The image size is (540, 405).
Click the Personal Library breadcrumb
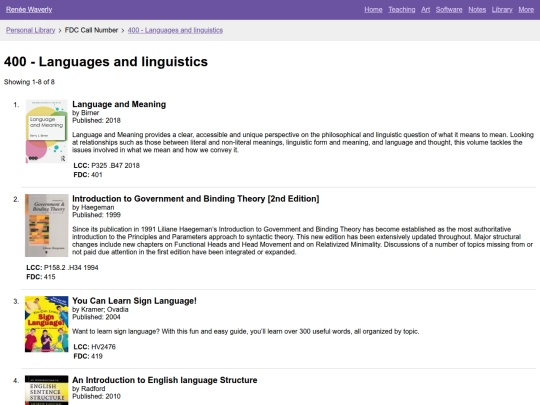point(30,30)
